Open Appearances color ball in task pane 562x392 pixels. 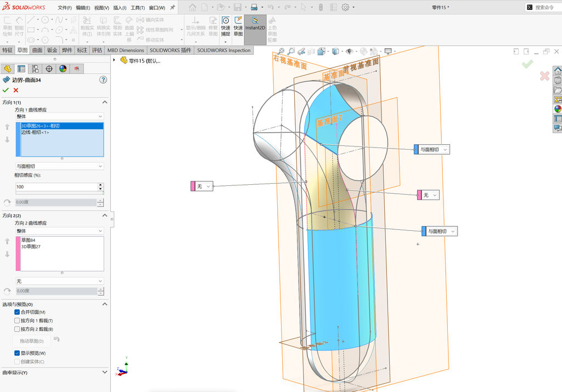click(558, 109)
